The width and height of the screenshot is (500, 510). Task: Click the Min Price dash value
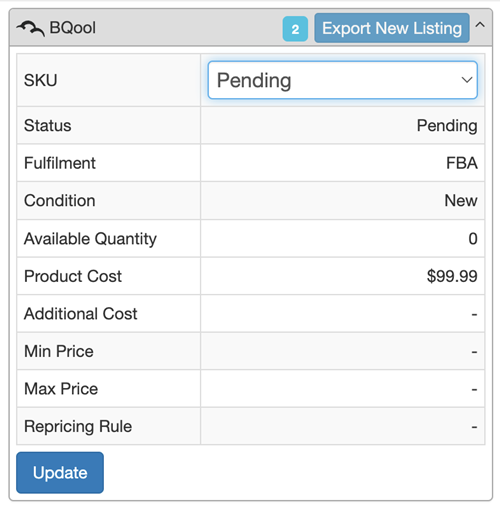pos(474,352)
